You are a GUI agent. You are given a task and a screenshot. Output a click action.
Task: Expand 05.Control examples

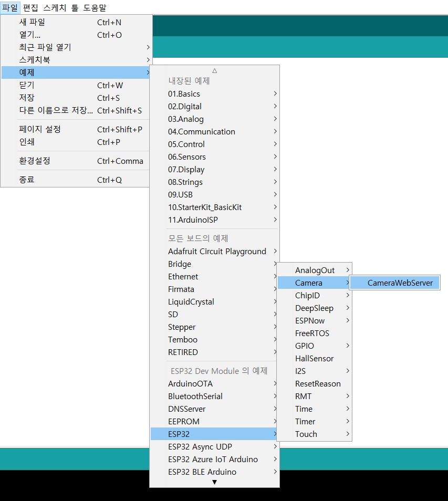[x=214, y=144]
